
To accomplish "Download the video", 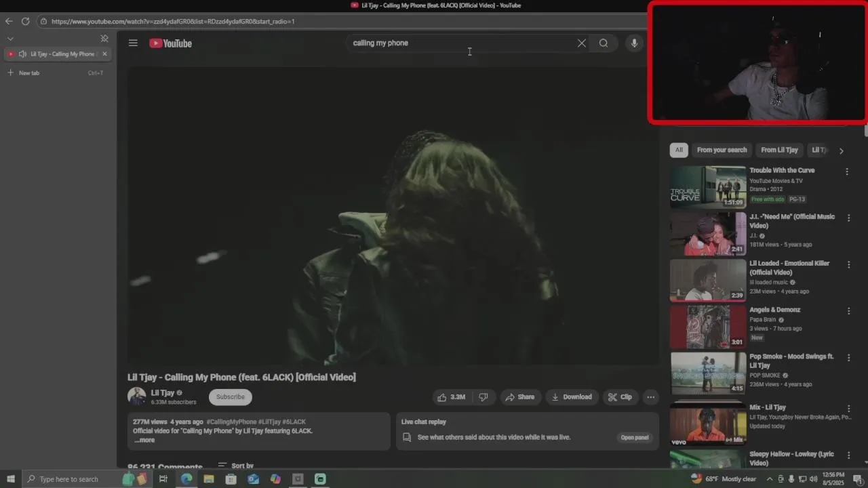I will 572,397.
